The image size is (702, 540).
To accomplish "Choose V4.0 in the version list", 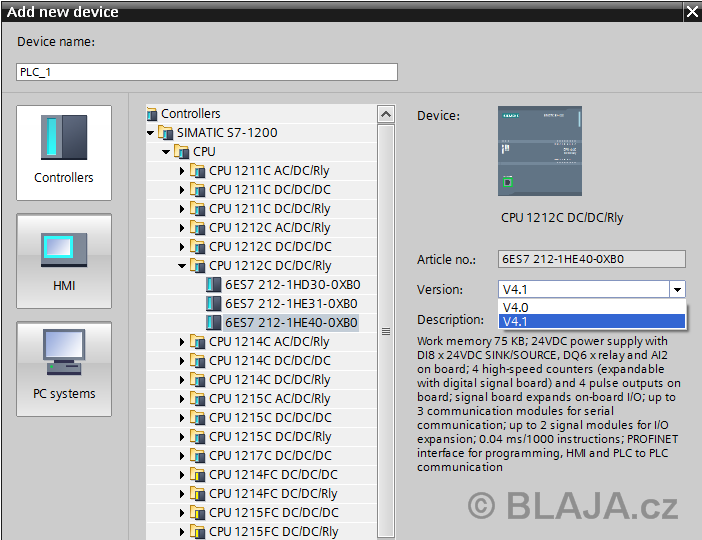I will (591, 307).
